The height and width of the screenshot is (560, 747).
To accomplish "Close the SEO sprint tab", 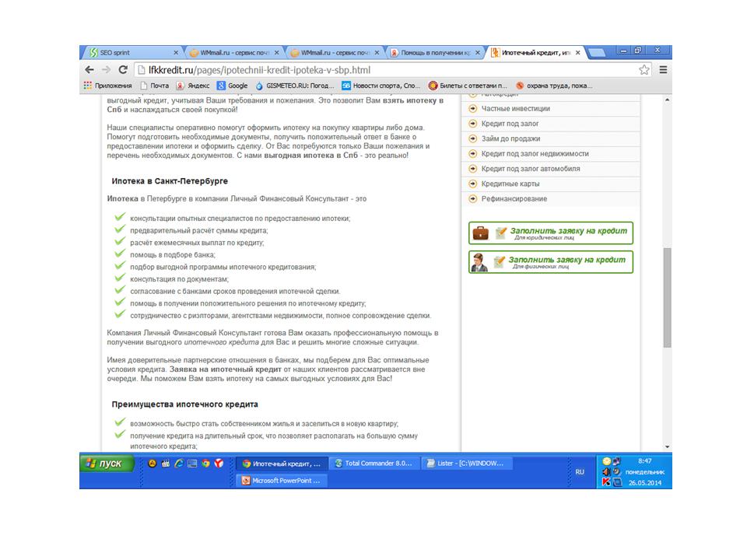I will 176,53.
